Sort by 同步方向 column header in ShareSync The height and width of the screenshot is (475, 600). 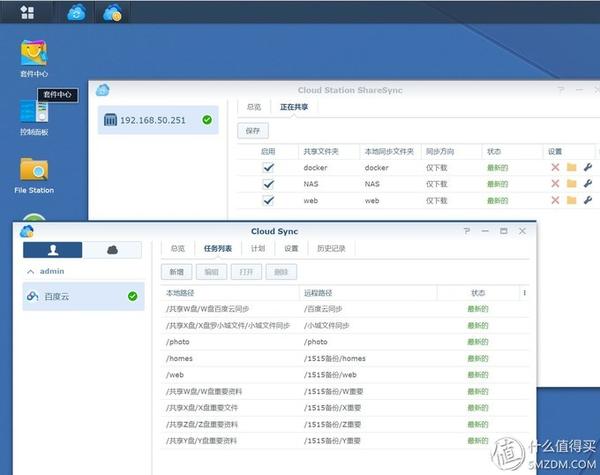tap(452, 152)
